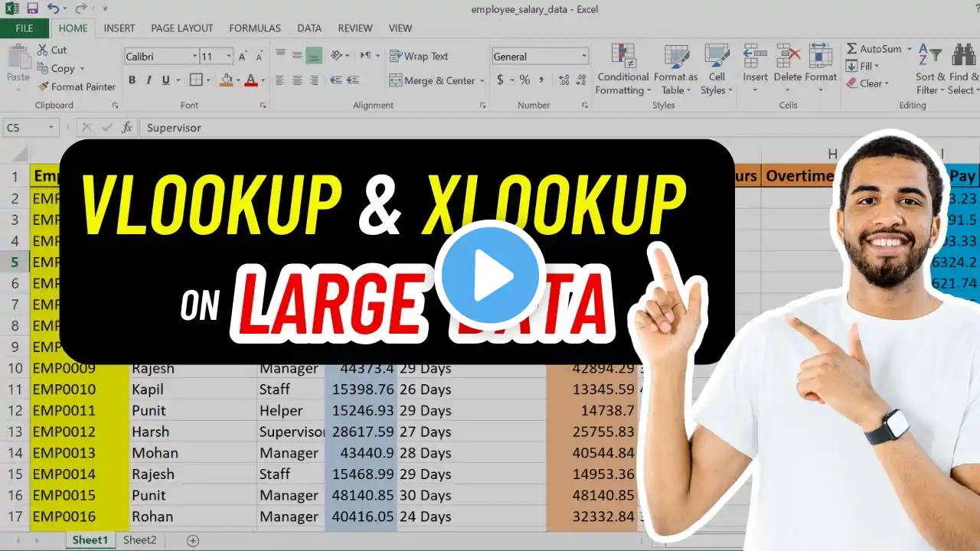
Task: Open the FILE tab
Action: pos(24,28)
